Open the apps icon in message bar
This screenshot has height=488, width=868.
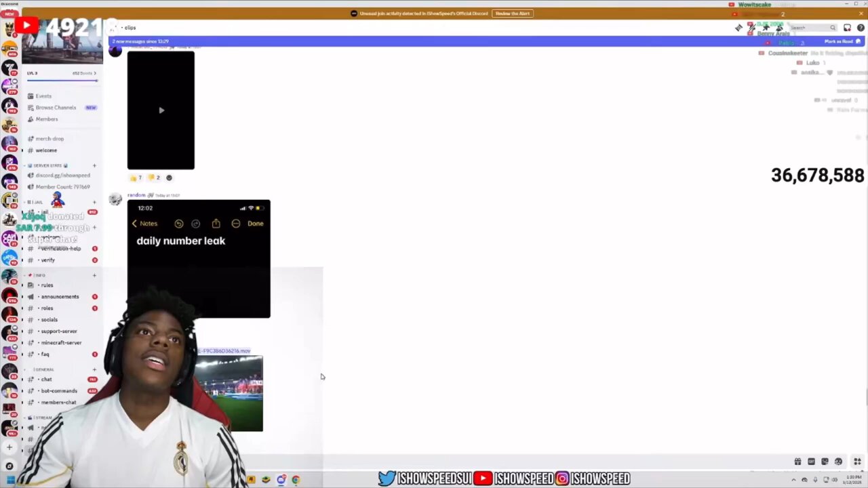[858, 462]
